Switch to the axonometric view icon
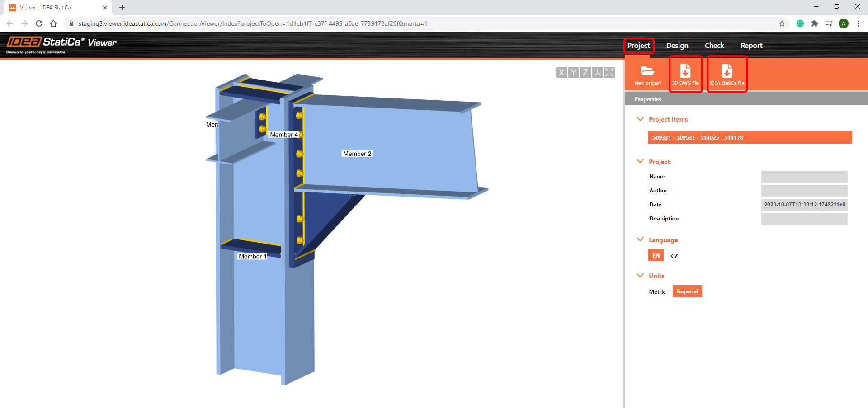Image resolution: width=868 pixels, height=408 pixels. (598, 72)
